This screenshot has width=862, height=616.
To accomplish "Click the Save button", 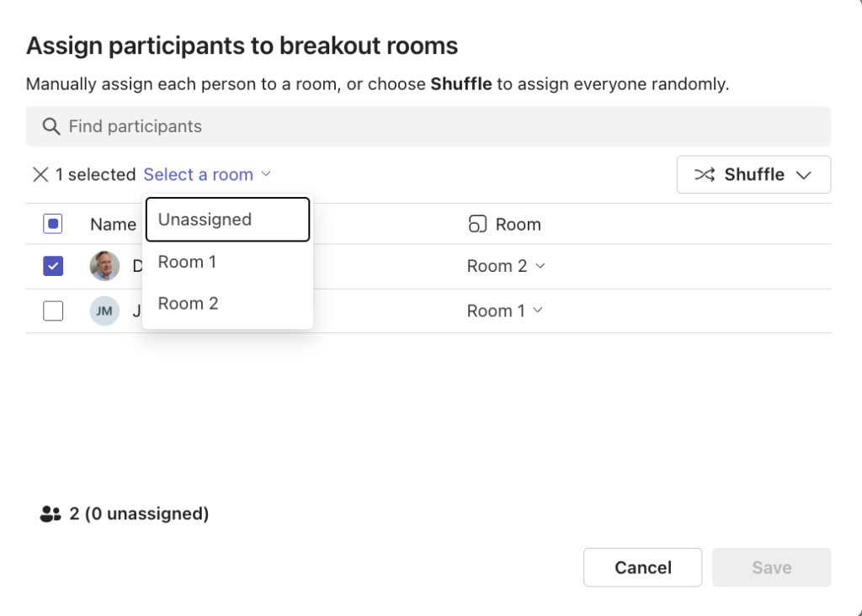I will point(771,567).
